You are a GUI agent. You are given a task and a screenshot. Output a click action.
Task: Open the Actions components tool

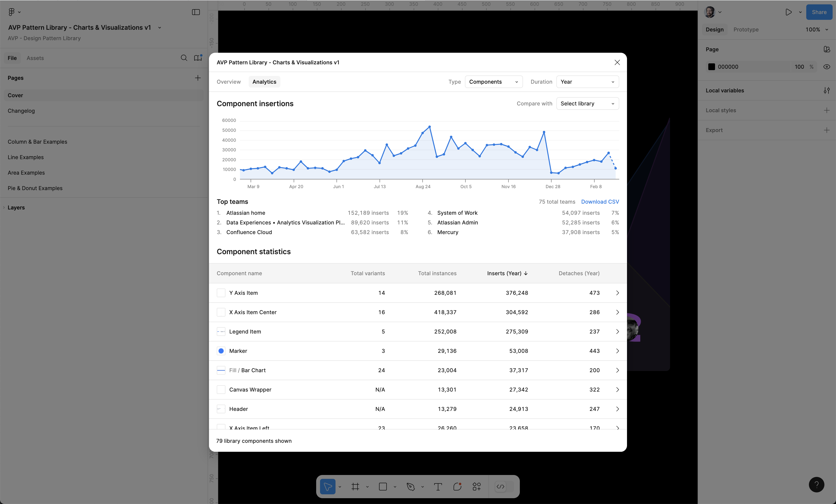point(477,486)
